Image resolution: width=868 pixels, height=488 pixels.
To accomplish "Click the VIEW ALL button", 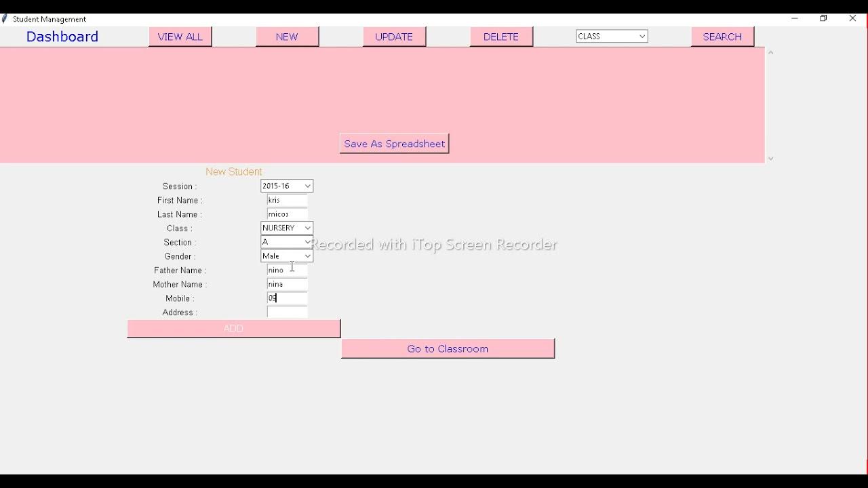I will pos(180,37).
